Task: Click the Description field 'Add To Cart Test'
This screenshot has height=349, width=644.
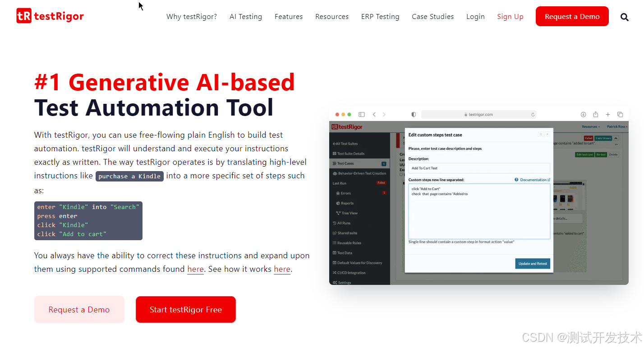Action: coord(479,168)
